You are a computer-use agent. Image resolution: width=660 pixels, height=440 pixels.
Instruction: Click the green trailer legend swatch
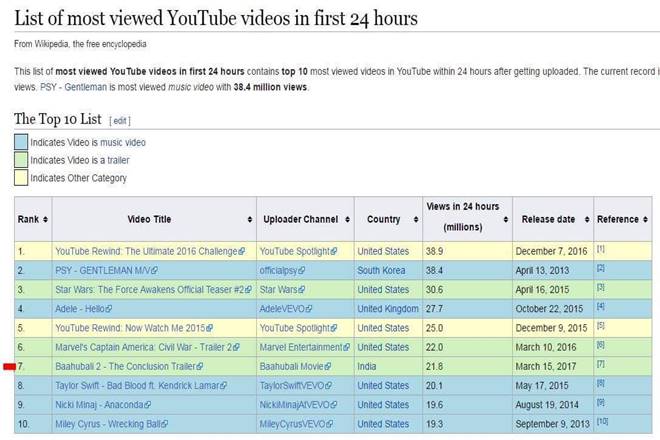20,160
